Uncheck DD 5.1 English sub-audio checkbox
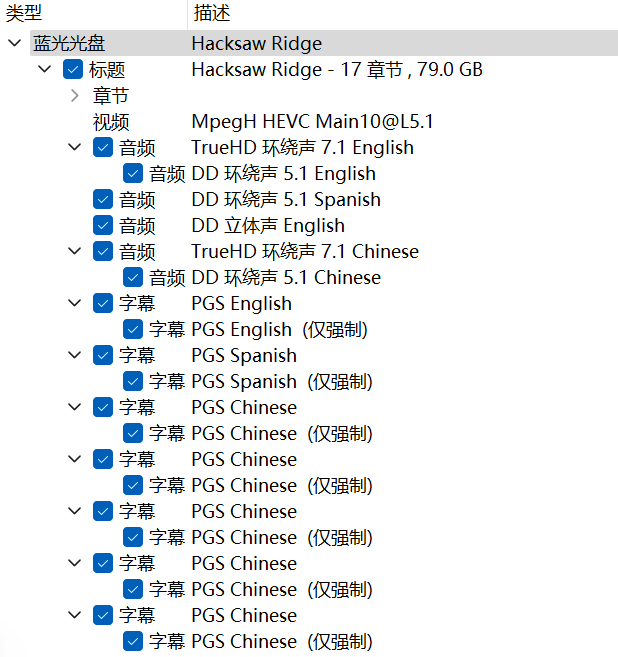The image size is (618, 657). tap(133, 173)
